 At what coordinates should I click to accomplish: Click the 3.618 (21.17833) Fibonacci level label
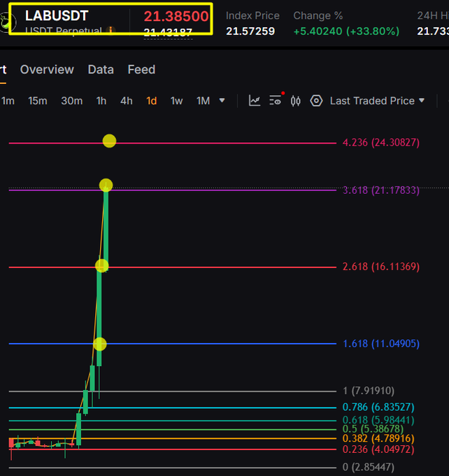pyautogui.click(x=381, y=190)
